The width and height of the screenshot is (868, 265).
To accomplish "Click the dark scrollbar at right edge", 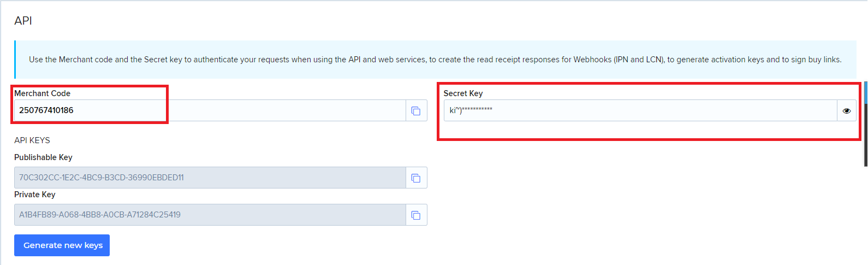I will click(866, 137).
